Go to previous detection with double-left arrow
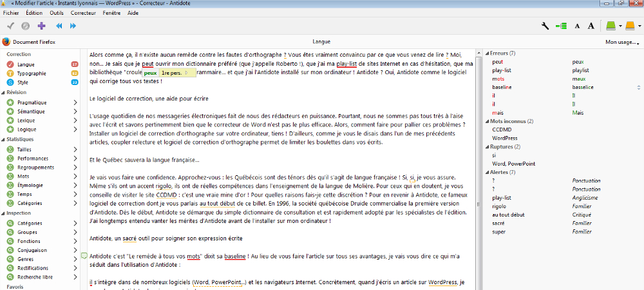 coord(59,26)
